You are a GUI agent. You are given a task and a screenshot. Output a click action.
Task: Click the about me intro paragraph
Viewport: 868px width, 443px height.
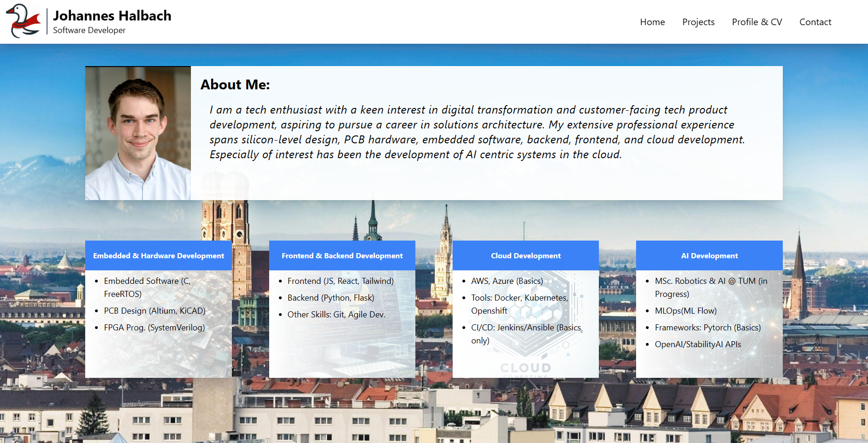(477, 132)
